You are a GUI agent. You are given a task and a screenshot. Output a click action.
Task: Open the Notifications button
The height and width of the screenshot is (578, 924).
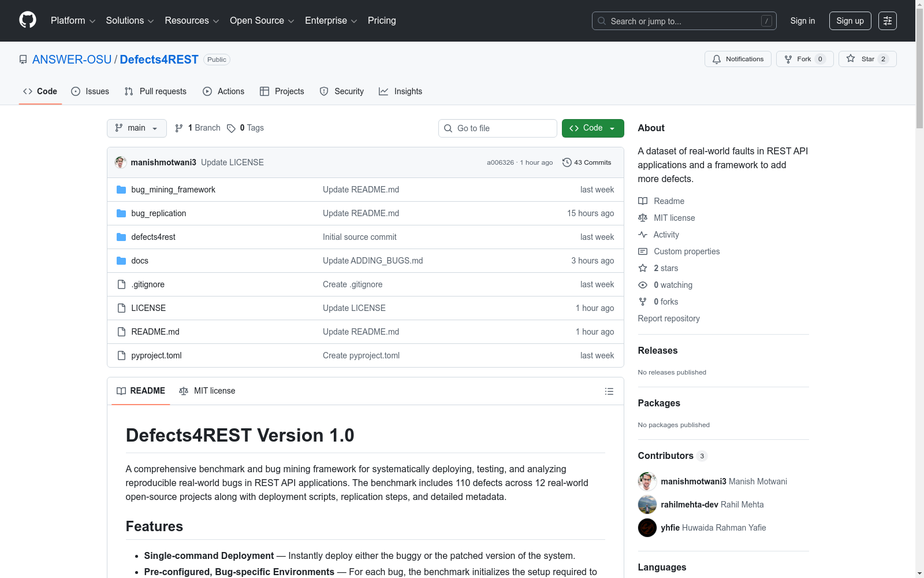pyautogui.click(x=737, y=59)
